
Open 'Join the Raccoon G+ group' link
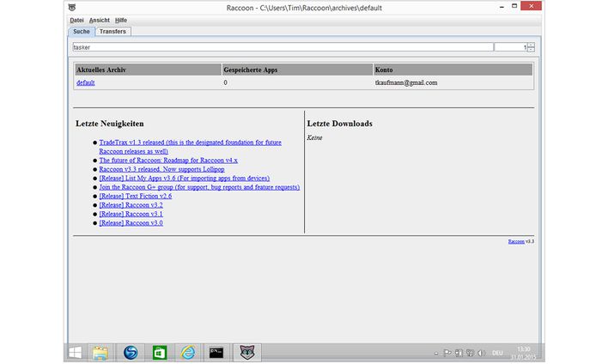pos(199,187)
